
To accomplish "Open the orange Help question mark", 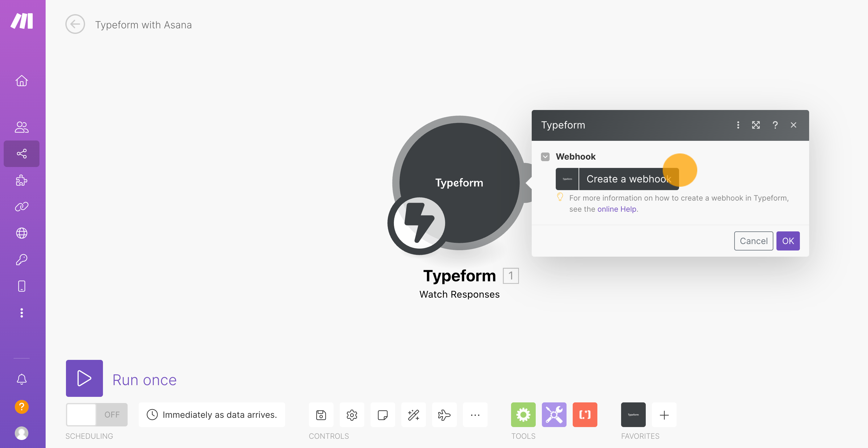I will (22, 407).
